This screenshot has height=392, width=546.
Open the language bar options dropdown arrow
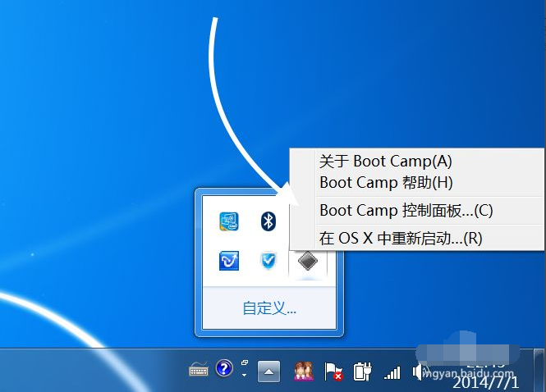pos(245,375)
